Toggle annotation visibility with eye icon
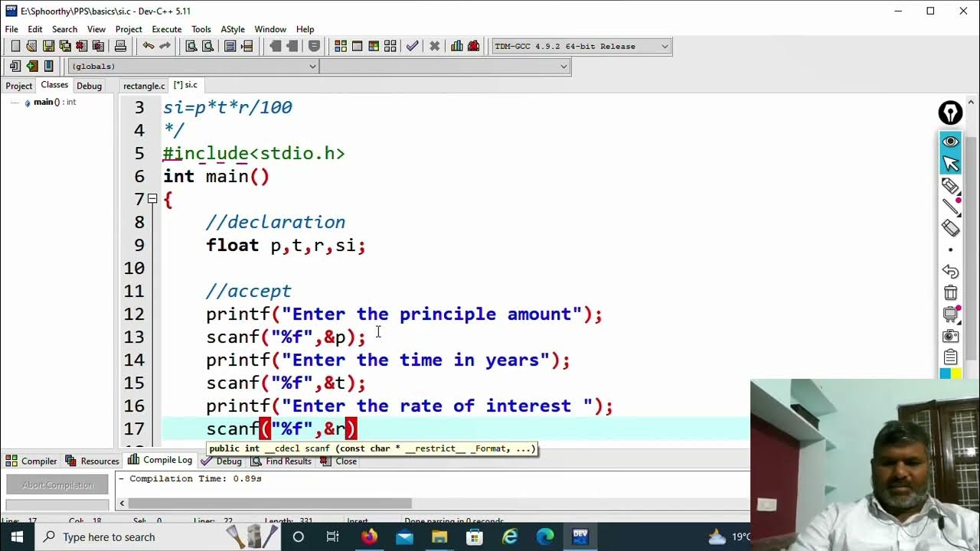 point(950,142)
